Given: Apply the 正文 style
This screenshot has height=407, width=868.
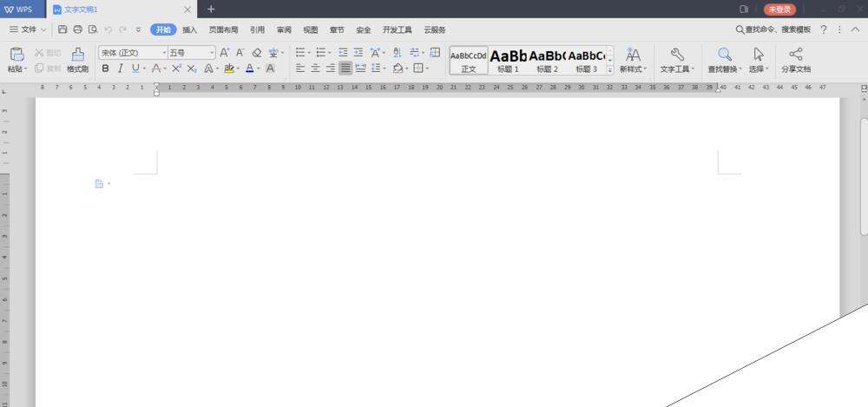Looking at the screenshot, I should (469, 61).
